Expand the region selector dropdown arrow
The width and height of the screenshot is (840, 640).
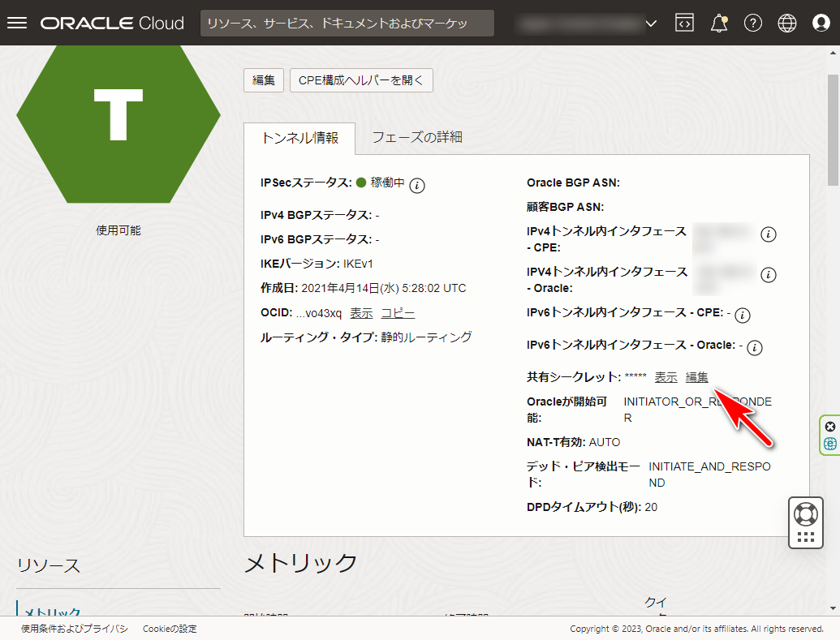(x=651, y=24)
